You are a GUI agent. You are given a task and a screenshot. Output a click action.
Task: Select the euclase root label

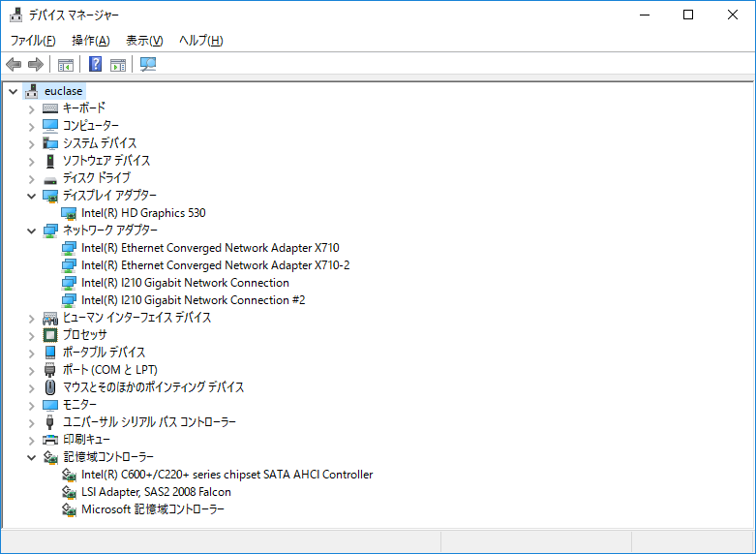(63, 91)
